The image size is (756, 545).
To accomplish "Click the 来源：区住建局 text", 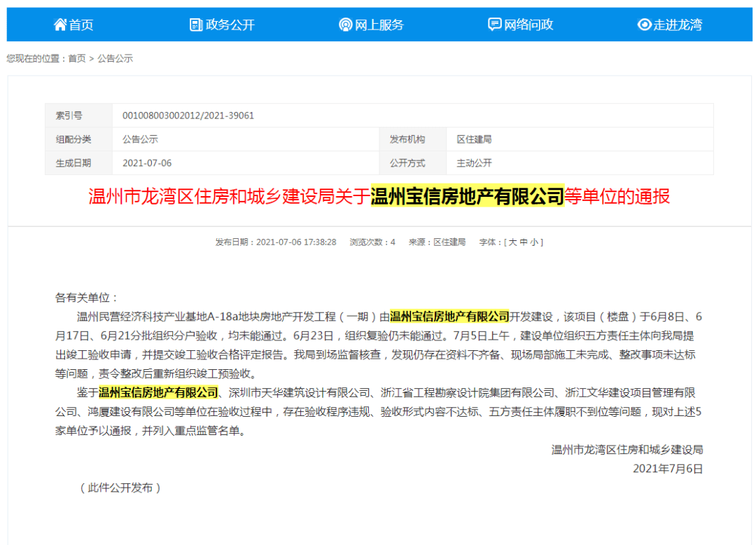I will pyautogui.click(x=437, y=242).
